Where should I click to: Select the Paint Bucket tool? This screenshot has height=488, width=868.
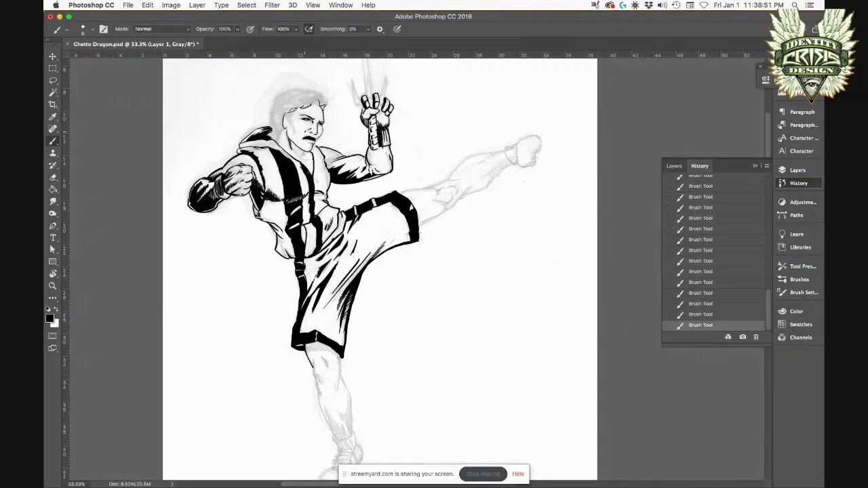pos(53,189)
